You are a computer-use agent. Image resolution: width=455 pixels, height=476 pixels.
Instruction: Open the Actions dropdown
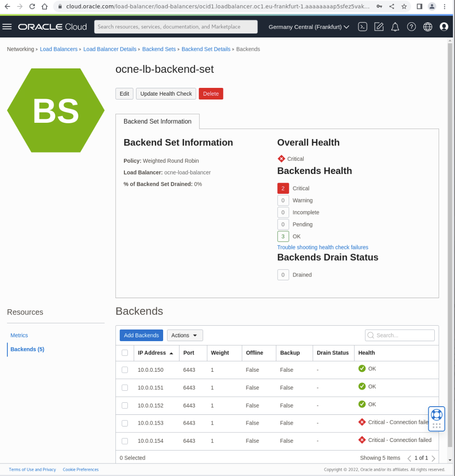[185, 335]
